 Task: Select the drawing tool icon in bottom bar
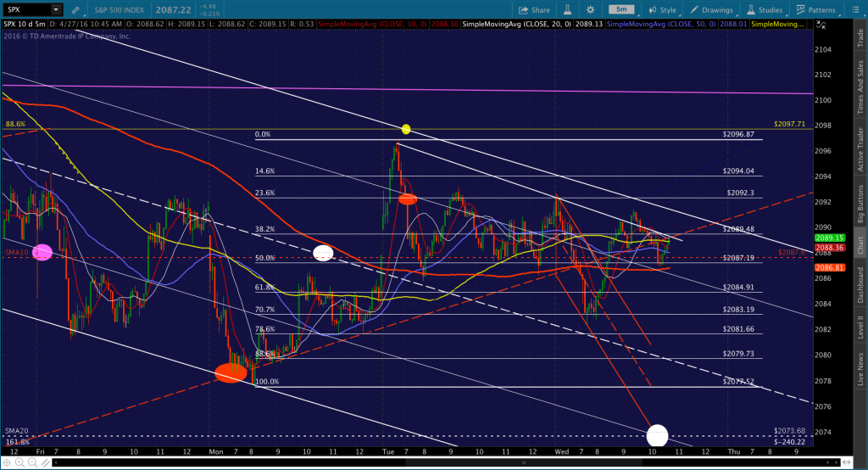click(x=45, y=462)
